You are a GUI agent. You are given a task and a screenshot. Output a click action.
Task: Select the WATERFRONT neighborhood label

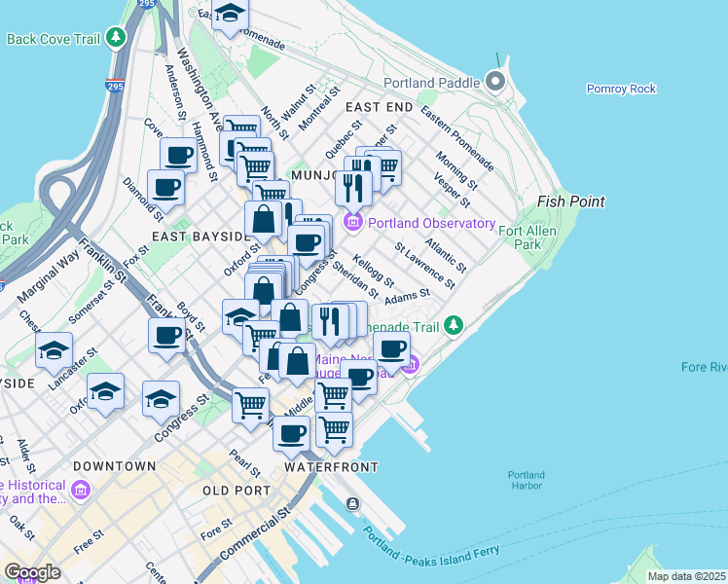pyautogui.click(x=332, y=467)
